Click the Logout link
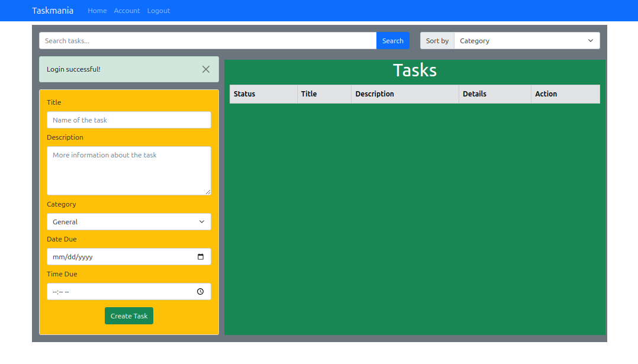Screen dimensions: 638x364 point(158,10)
